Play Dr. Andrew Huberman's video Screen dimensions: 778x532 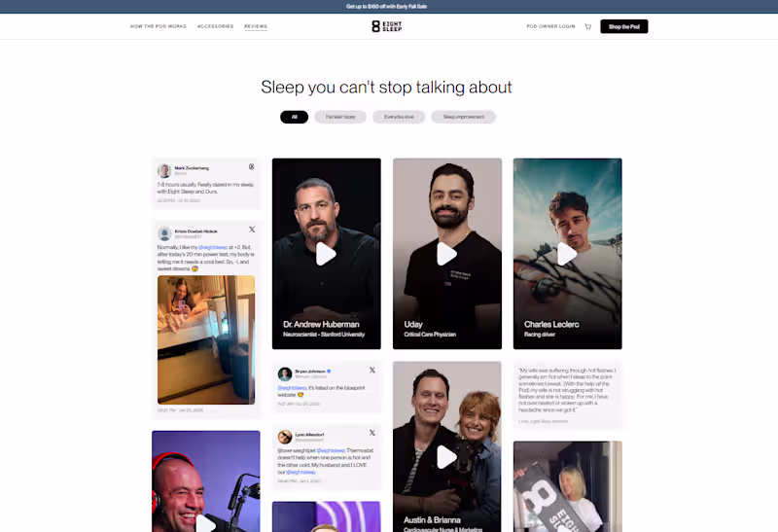(x=326, y=254)
